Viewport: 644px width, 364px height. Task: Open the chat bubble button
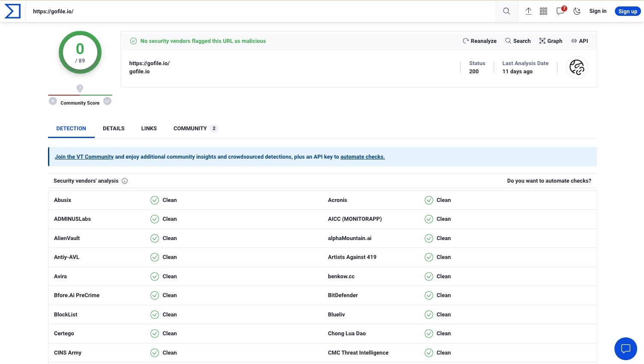point(626,349)
